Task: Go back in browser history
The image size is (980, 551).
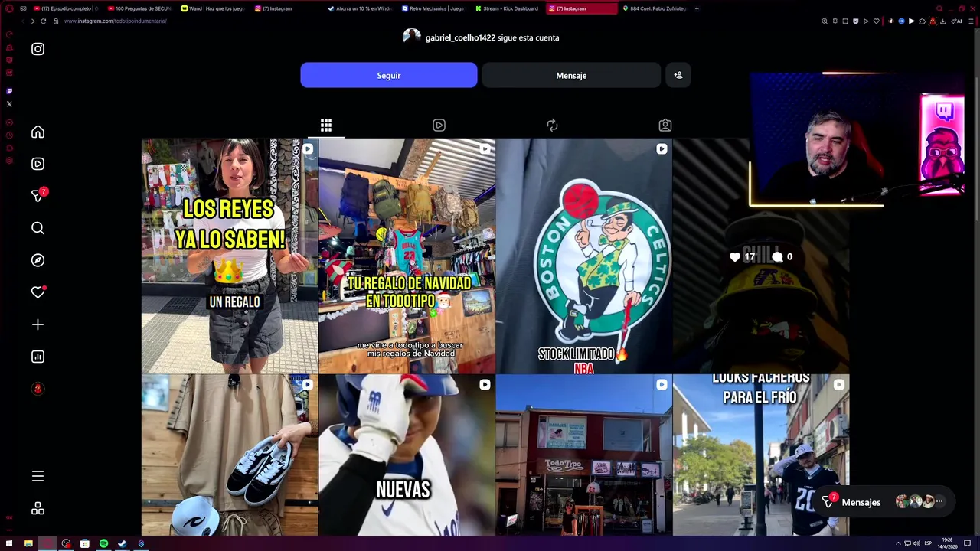Action: pyautogui.click(x=22, y=21)
